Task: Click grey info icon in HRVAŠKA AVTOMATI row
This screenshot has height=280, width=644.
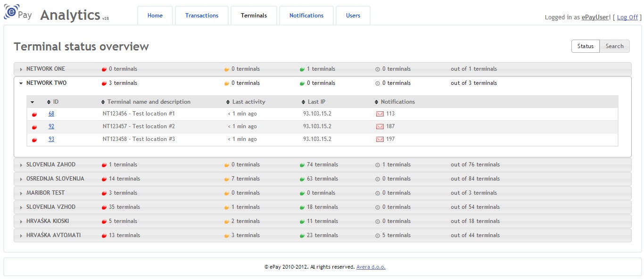Action: [378, 236]
